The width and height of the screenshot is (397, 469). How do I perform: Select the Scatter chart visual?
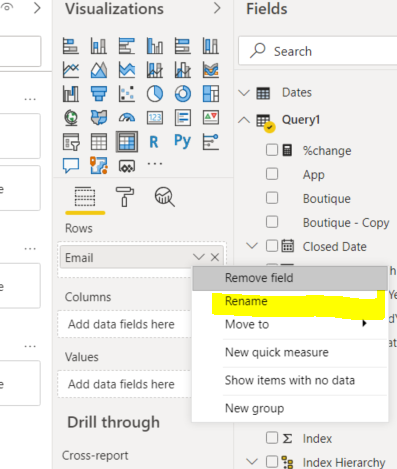click(127, 94)
